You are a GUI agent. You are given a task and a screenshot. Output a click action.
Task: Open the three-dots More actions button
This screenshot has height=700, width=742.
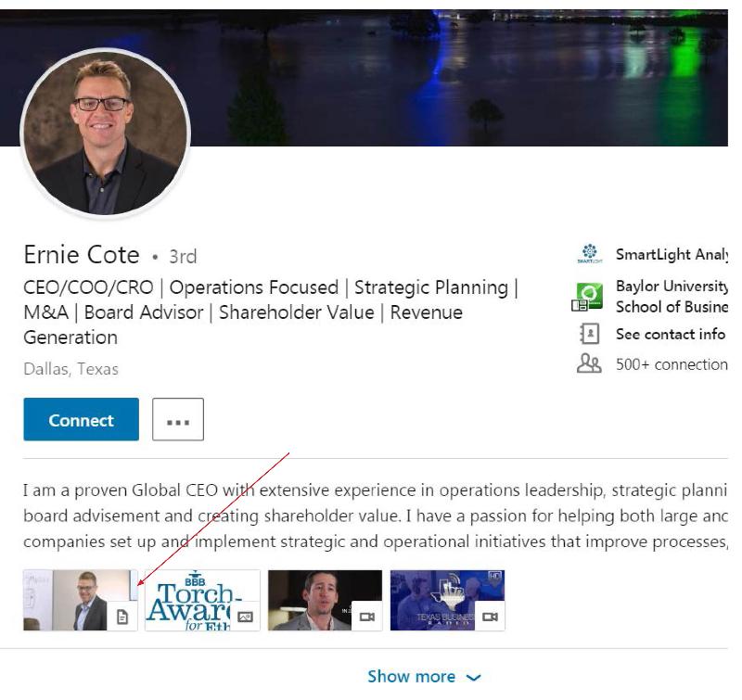(177, 420)
